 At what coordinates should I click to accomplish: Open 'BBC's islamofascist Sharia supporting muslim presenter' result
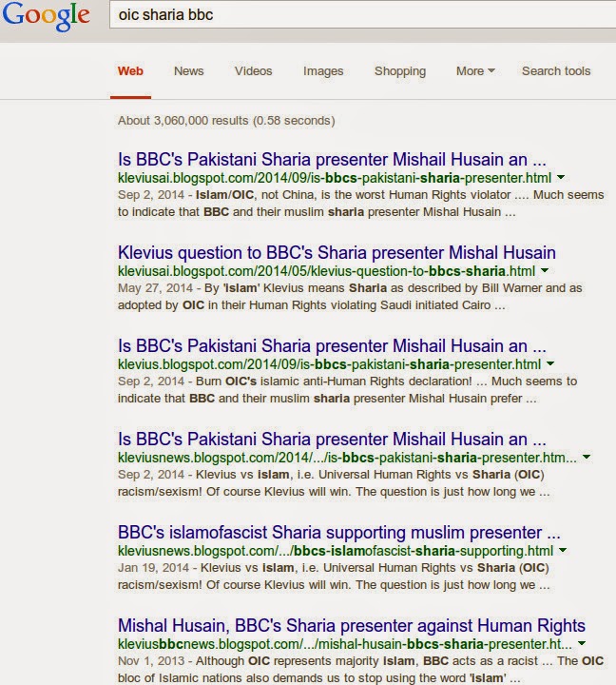pyautogui.click(x=338, y=533)
